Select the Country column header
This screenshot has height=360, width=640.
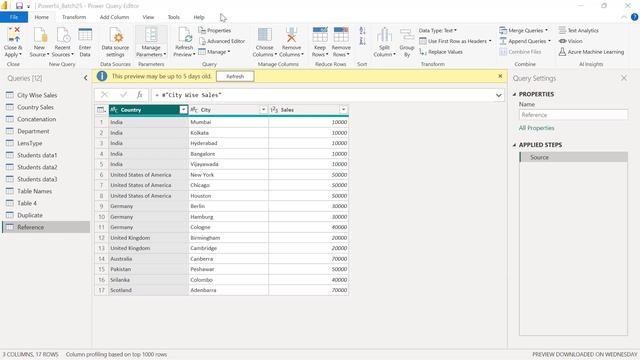[144, 110]
